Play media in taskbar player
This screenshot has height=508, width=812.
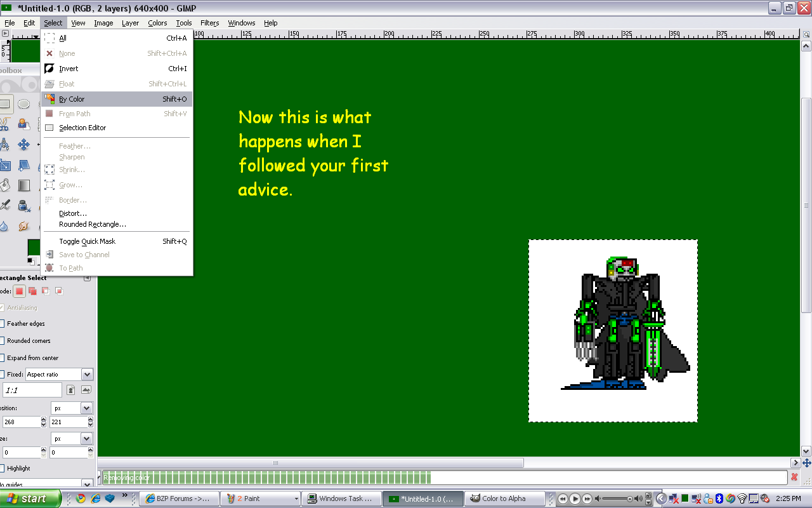pyautogui.click(x=575, y=499)
